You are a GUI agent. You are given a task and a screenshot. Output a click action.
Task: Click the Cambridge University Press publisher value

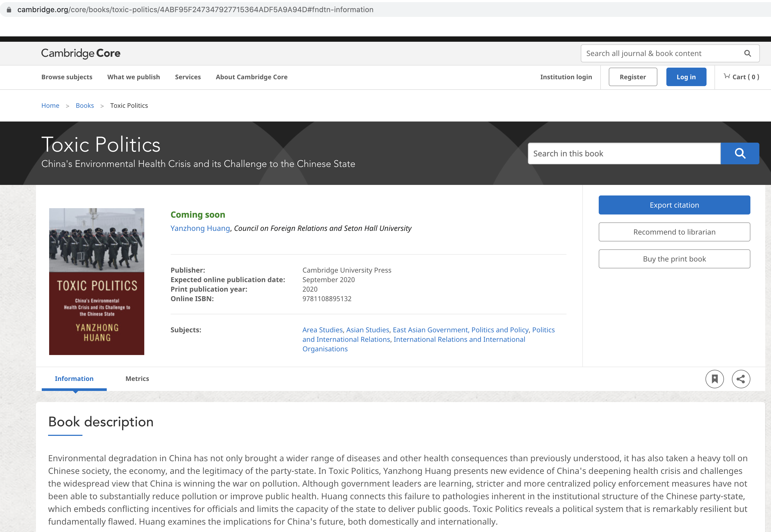[347, 270]
